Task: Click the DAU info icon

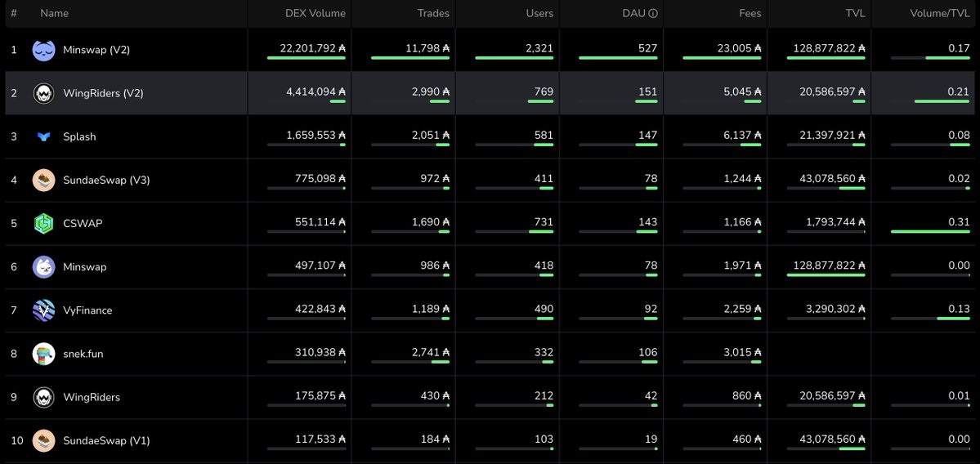Action: click(652, 13)
